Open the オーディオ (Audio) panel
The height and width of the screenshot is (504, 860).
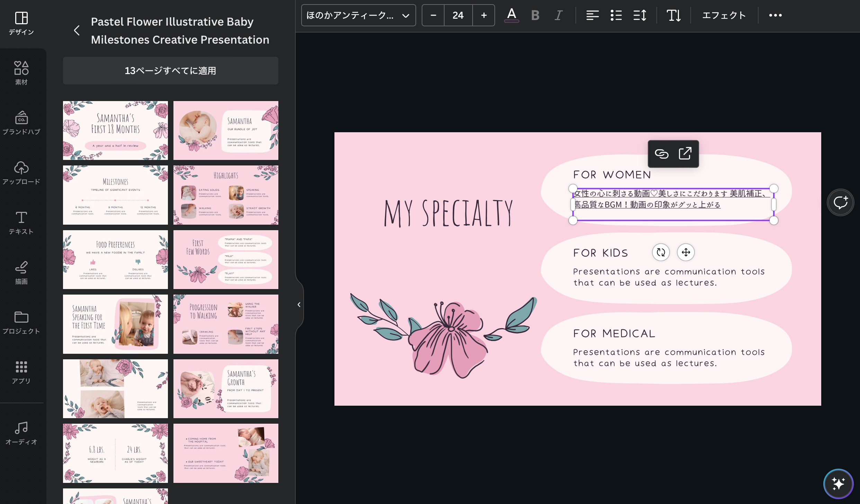[21, 433]
